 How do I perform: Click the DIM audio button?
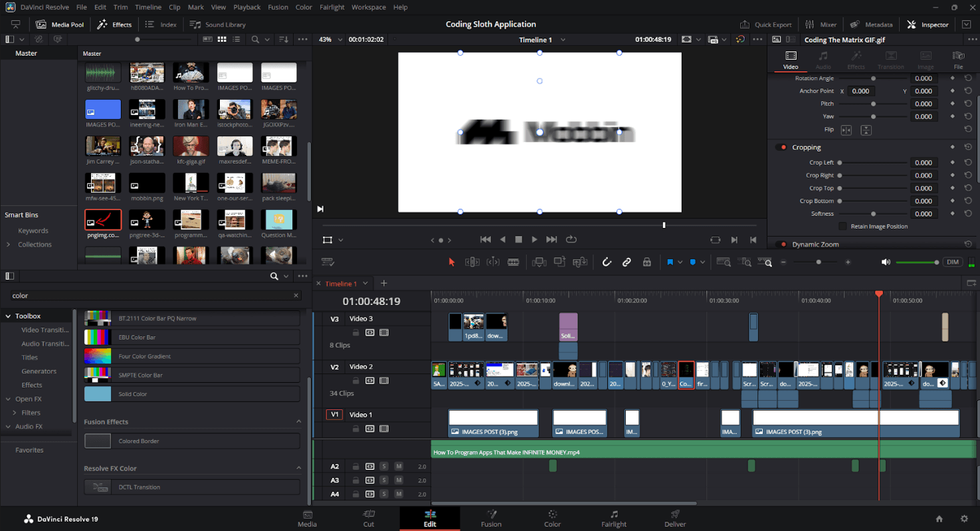tap(953, 262)
